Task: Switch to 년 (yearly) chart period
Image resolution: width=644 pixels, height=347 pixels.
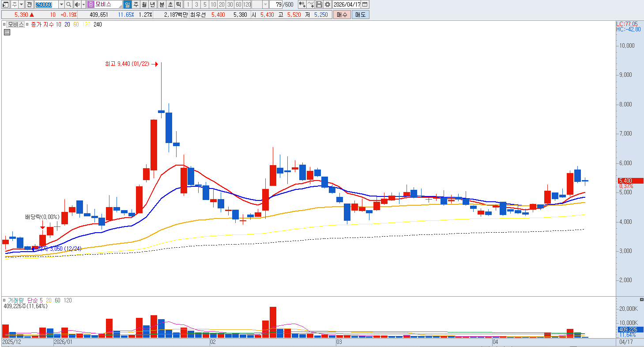Action: [x=152, y=4]
